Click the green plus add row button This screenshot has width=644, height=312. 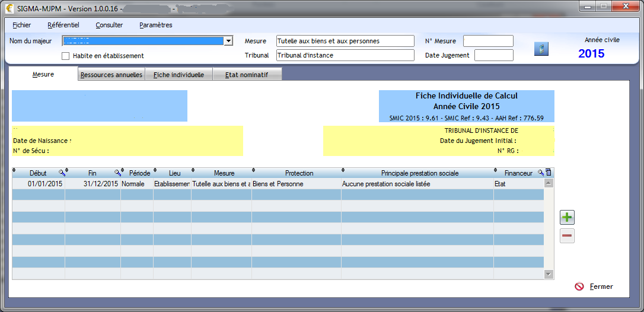tap(567, 217)
